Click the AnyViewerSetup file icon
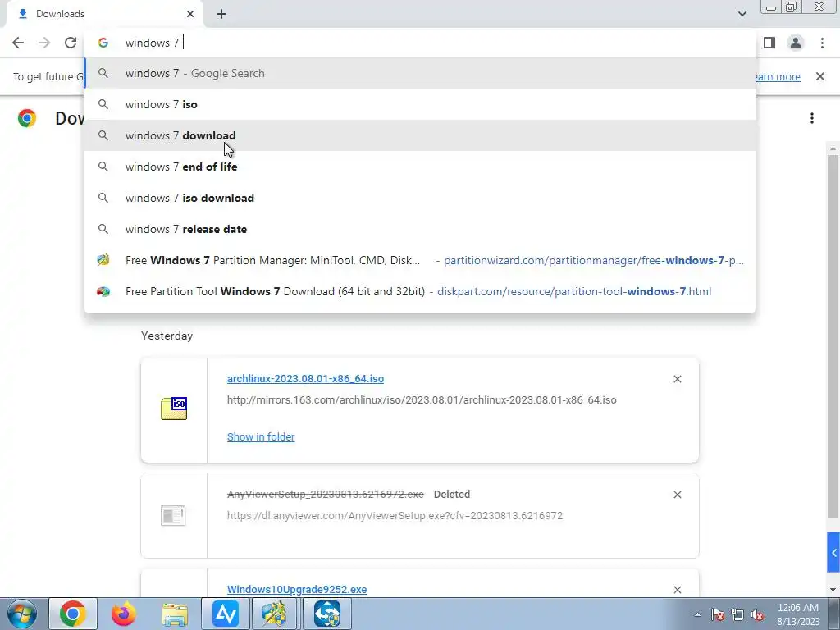Image resolution: width=840 pixels, height=630 pixels. 173,516
